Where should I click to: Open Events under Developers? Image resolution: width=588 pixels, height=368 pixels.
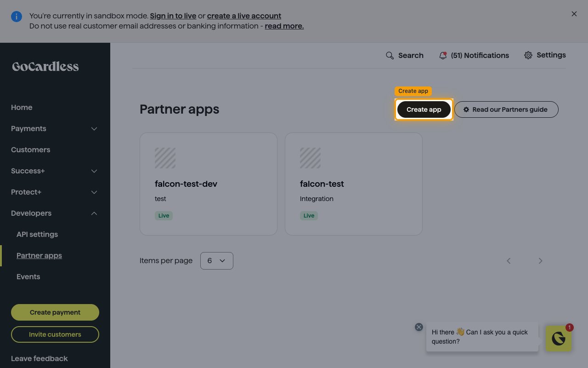point(28,276)
